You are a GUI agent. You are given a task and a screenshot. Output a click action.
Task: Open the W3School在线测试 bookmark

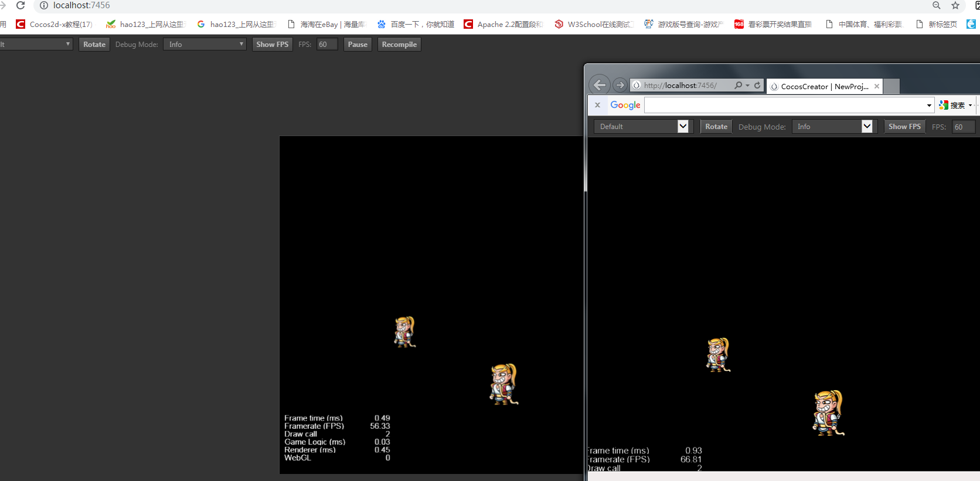tap(594, 24)
